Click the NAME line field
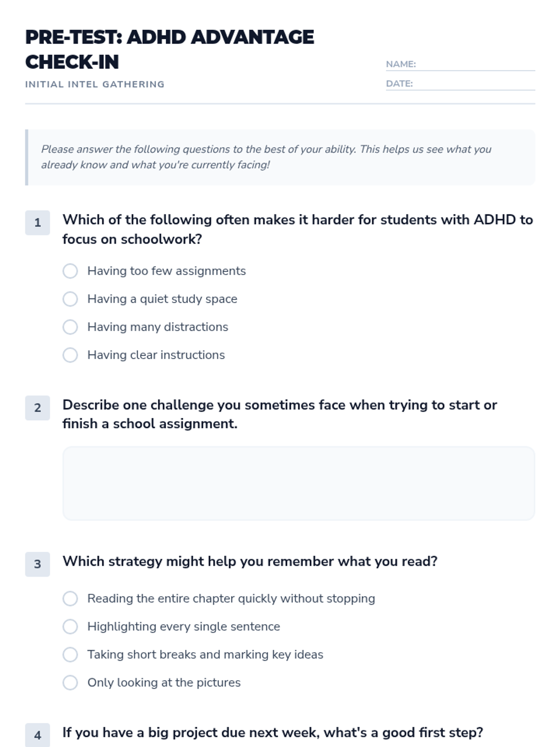This screenshot has height=747, width=560. coord(476,64)
